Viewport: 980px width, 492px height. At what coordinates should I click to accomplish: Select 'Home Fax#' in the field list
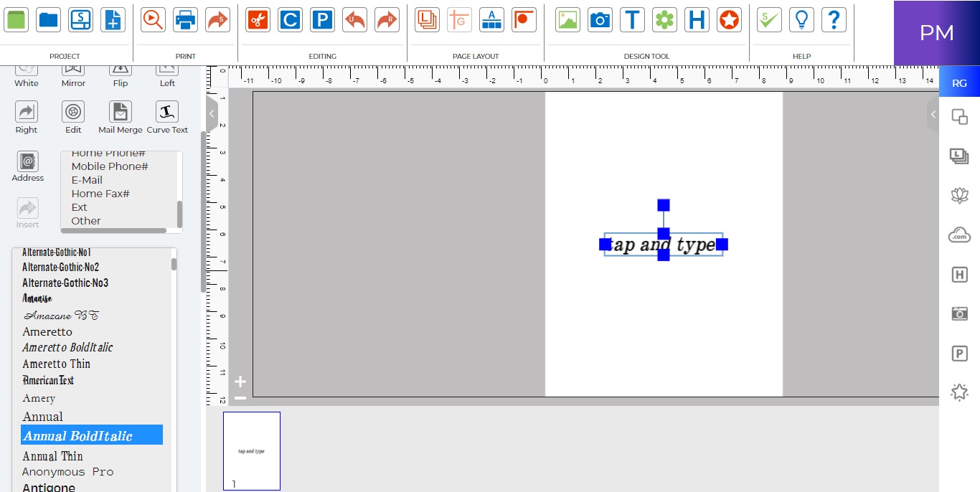pyautogui.click(x=100, y=194)
